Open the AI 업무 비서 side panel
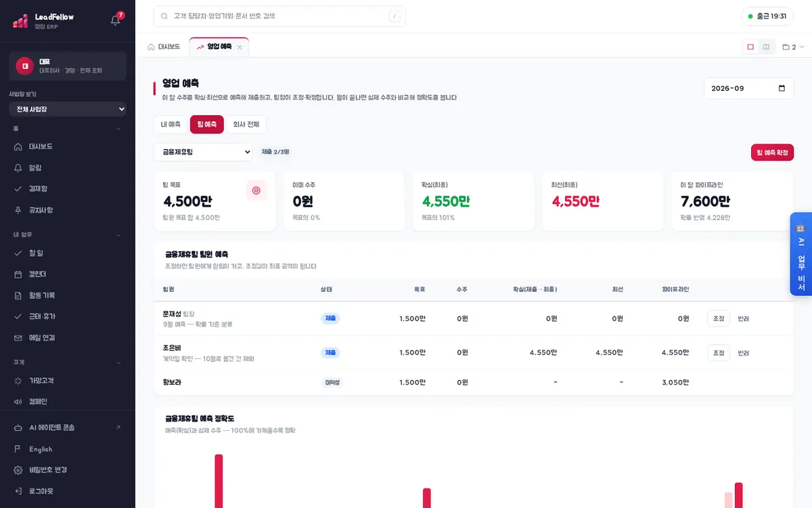The image size is (812, 508). point(801,254)
